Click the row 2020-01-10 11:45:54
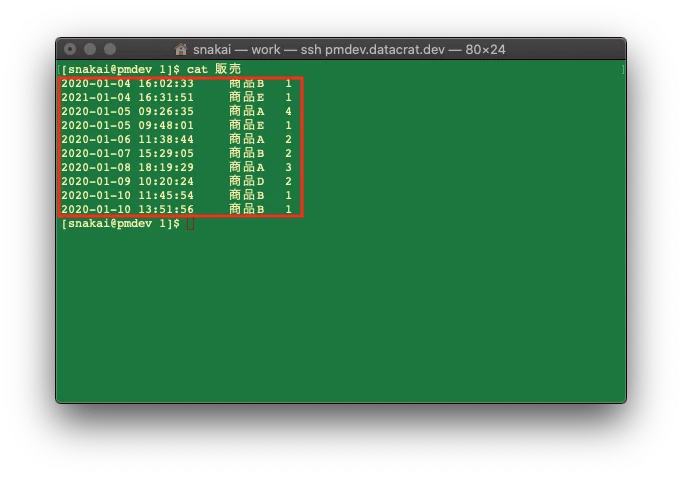Viewport: 682px width, 477px height. [x=176, y=195]
